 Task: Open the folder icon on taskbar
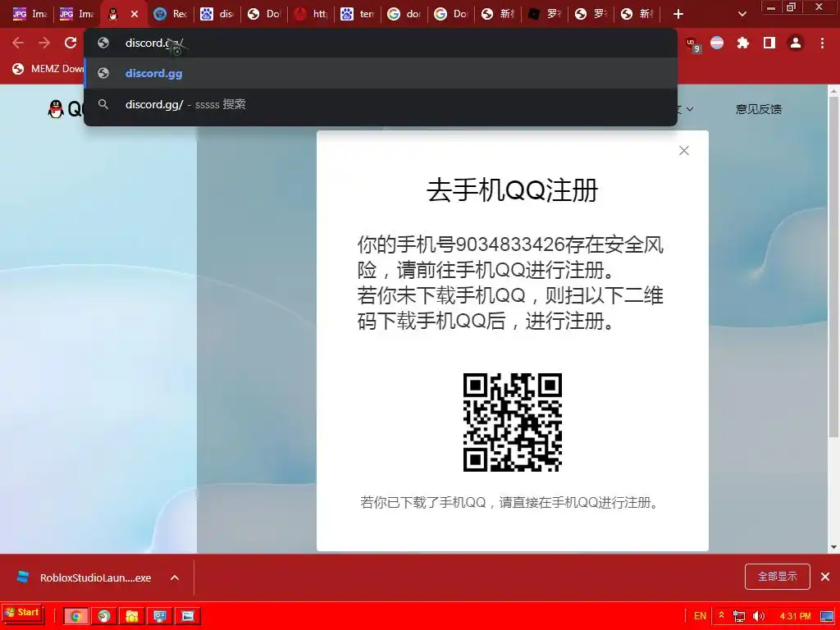coord(132,616)
